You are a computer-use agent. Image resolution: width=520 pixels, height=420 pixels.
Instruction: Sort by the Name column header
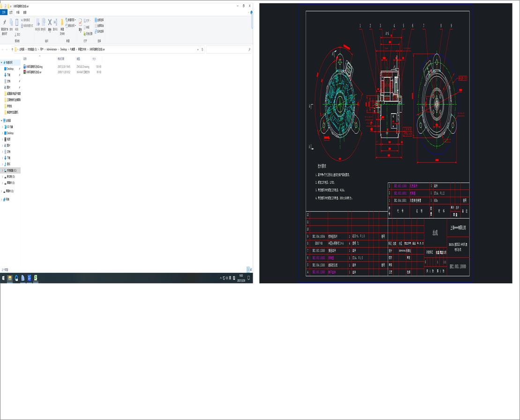(25, 59)
